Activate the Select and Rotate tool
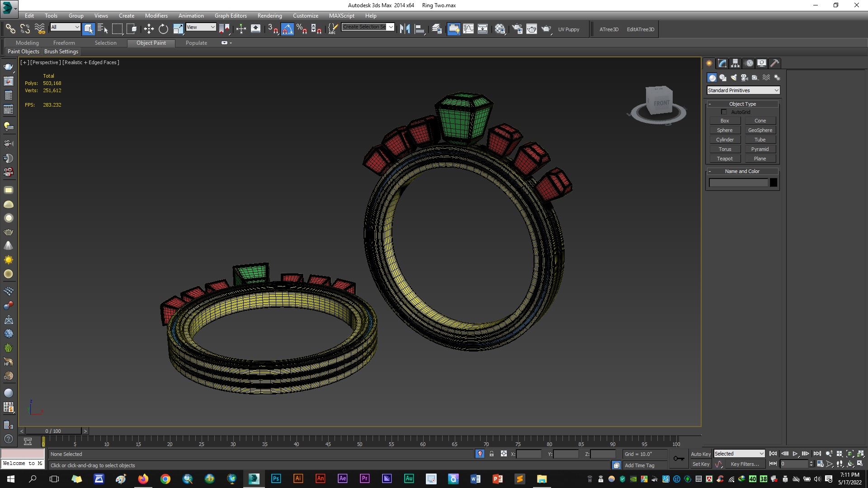The width and height of the screenshot is (868, 488). (x=163, y=29)
